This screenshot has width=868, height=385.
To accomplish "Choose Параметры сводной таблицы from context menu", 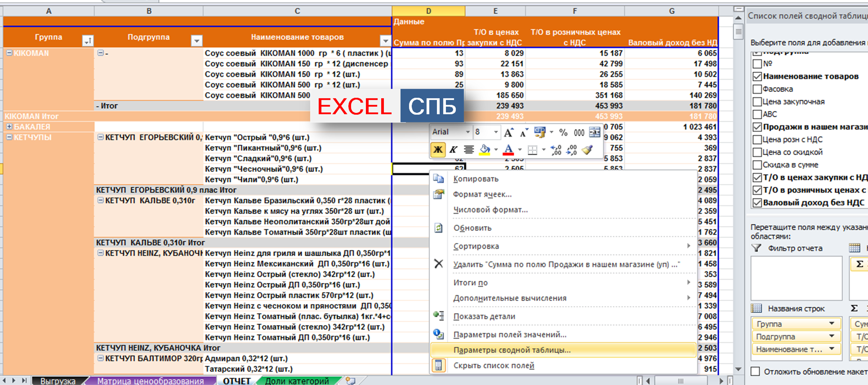I will click(512, 350).
